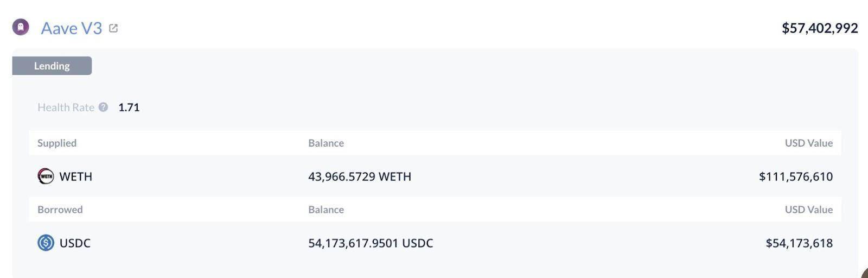Viewport: 868px width, 278px height.
Task: Click the Health Rate help question mark
Action: [103, 107]
